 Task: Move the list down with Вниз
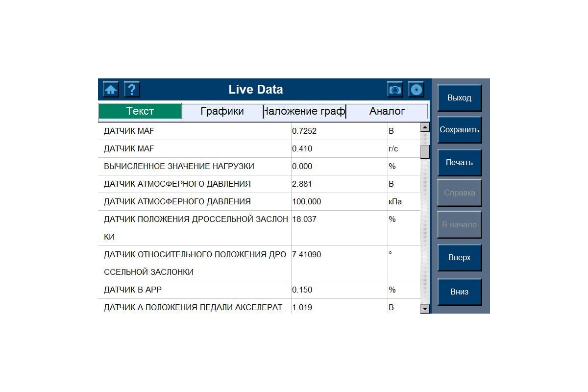[460, 292]
